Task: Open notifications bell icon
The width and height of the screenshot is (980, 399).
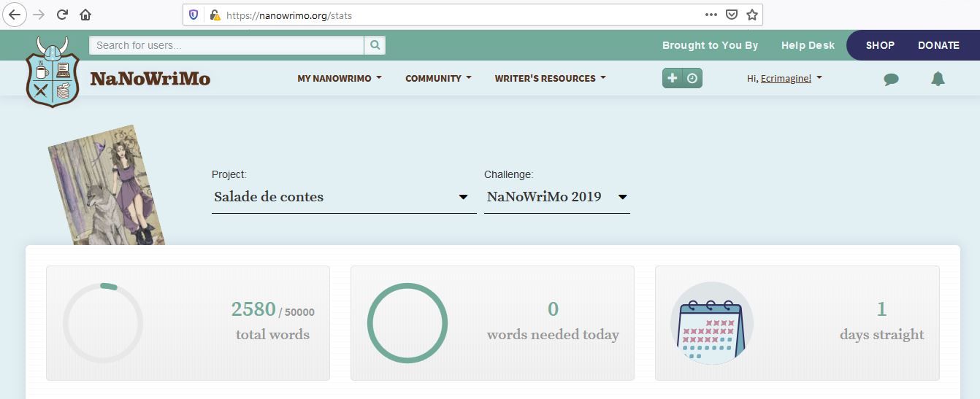Action: tap(938, 79)
